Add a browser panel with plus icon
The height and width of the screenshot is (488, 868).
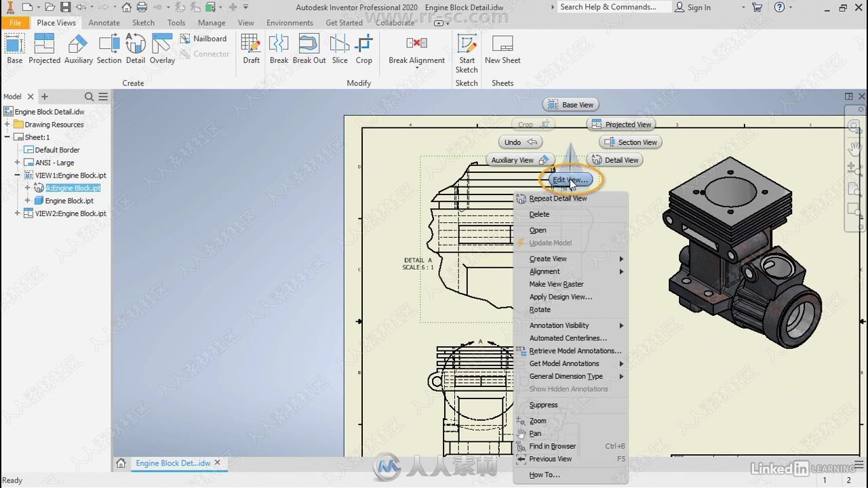click(x=45, y=97)
